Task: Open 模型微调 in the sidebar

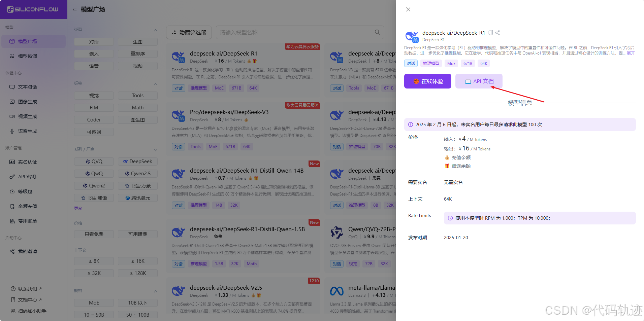Action: point(33,56)
